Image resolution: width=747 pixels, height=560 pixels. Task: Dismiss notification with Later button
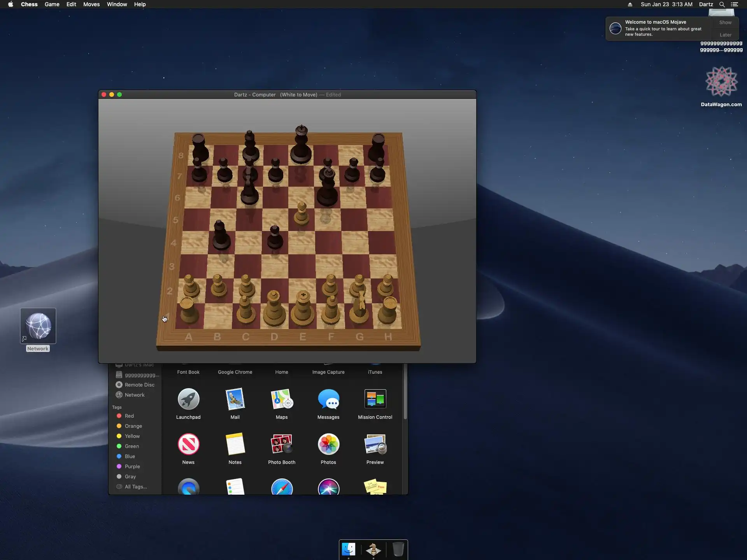point(725,35)
